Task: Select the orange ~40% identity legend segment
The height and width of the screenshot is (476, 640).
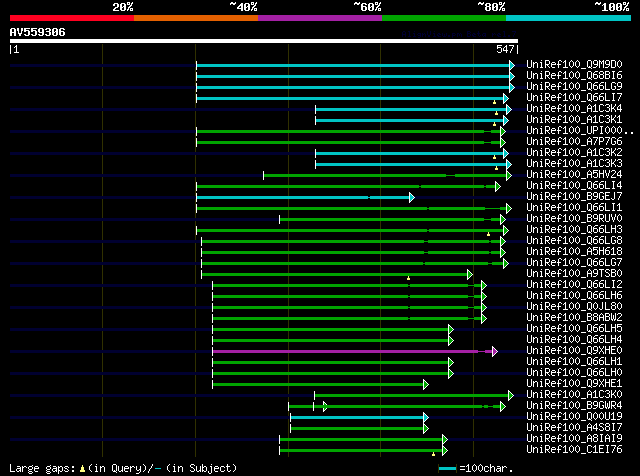Action: point(196,18)
